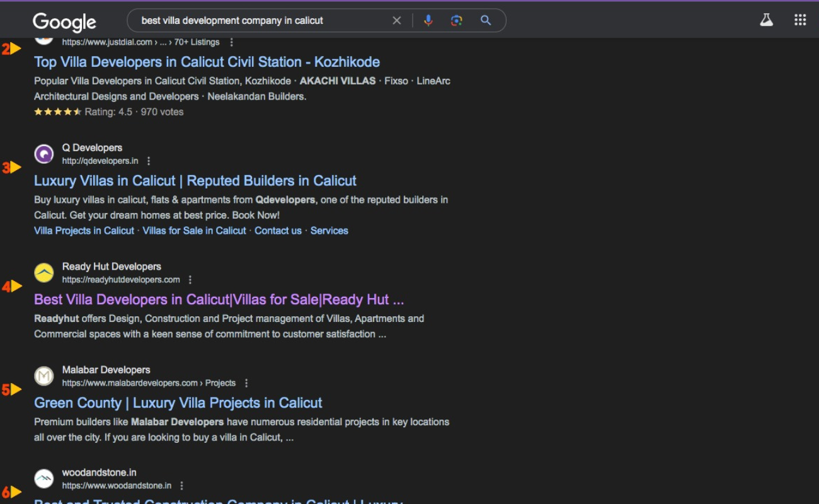Open more options for qdevelopers.in result
819x504 pixels.
coord(149,161)
